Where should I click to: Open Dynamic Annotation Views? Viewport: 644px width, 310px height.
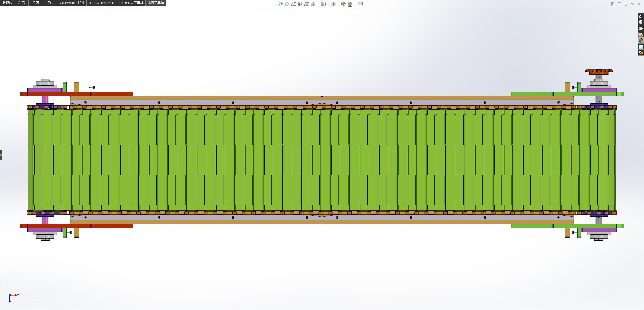coord(306,4)
